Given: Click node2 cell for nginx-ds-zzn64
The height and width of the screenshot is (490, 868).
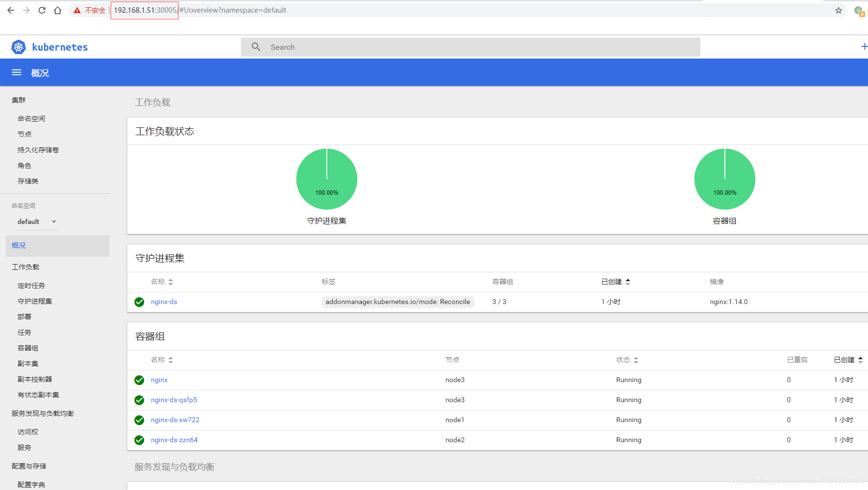Looking at the screenshot, I should coord(455,440).
